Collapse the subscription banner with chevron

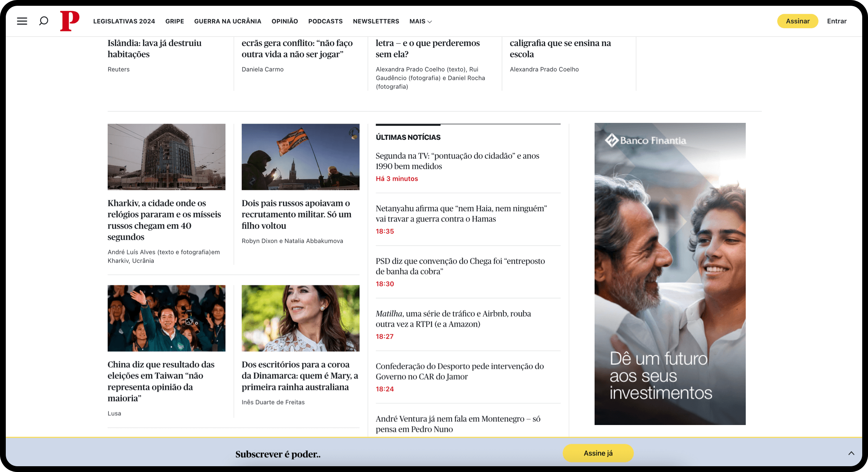point(851,453)
